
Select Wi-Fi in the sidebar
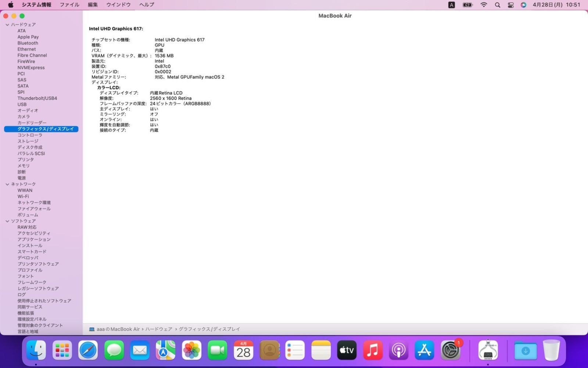point(23,197)
